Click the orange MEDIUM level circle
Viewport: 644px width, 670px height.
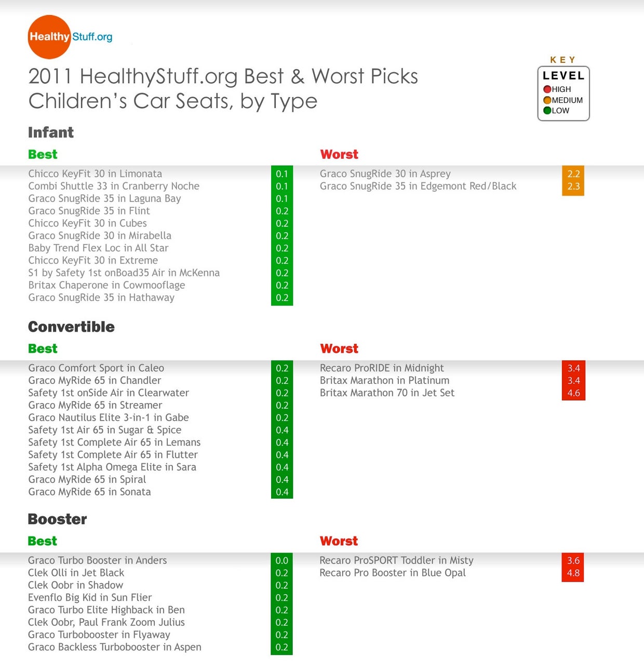pyautogui.click(x=547, y=100)
